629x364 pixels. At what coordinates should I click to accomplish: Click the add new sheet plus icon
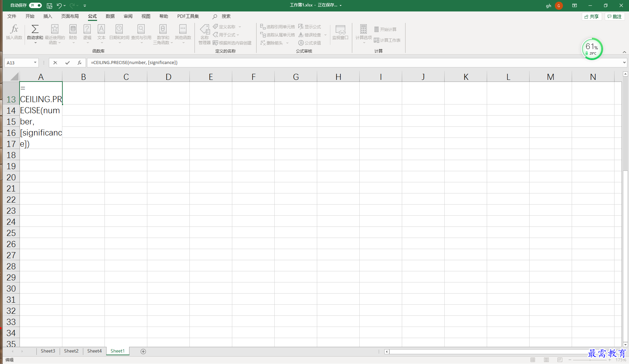point(143,352)
